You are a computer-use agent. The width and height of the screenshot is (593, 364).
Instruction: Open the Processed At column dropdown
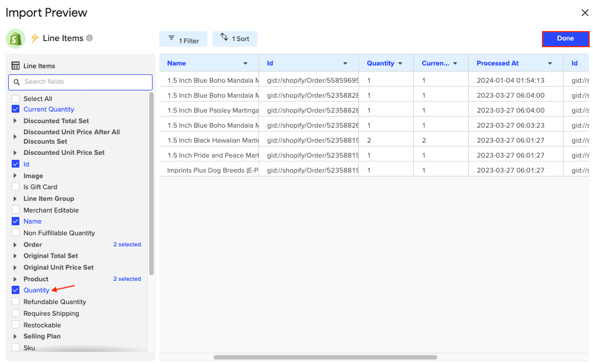[x=551, y=63]
